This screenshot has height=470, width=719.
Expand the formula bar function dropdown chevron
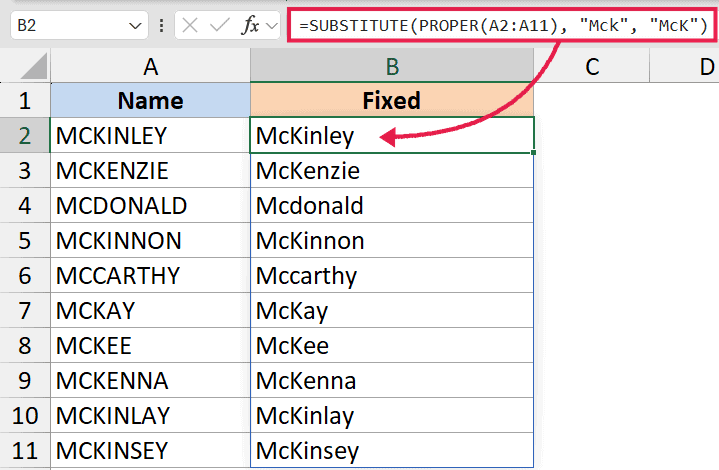272,26
